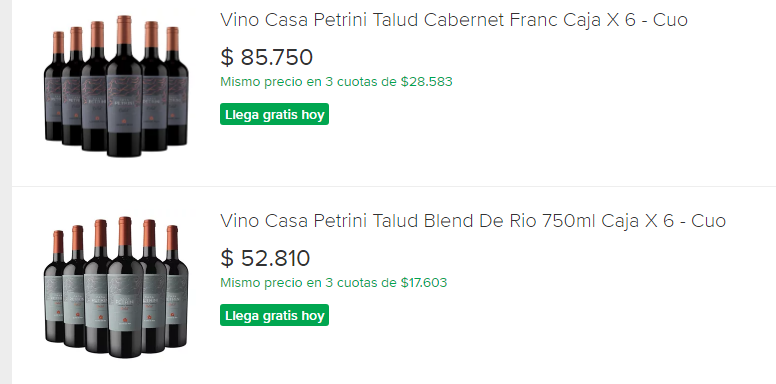This screenshot has width=776, height=384.
Task: Click the $ 85.750 price
Action: tap(266, 57)
